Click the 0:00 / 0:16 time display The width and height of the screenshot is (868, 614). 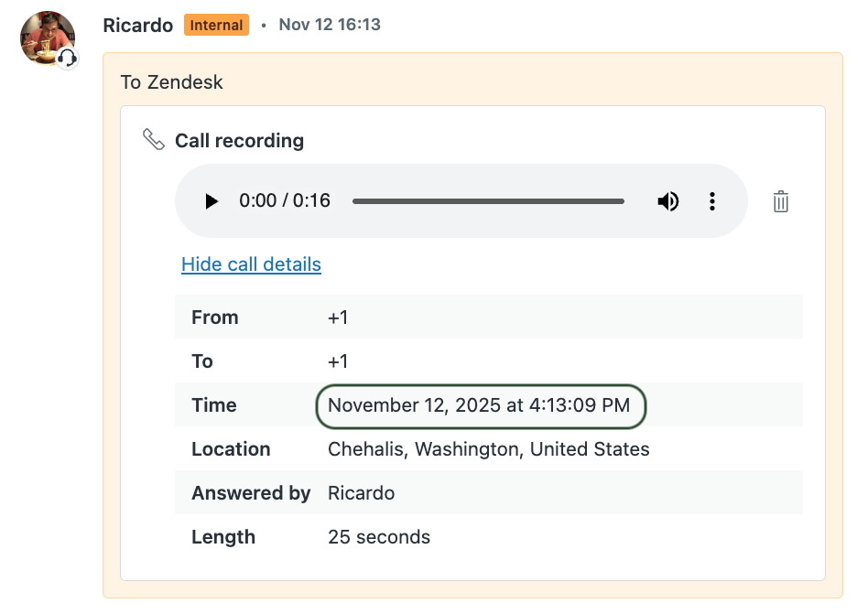tap(285, 201)
